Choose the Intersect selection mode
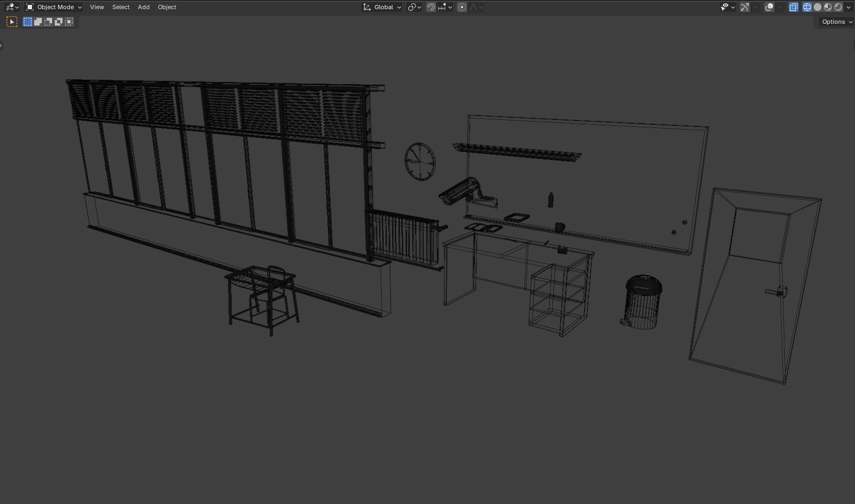Image resolution: width=855 pixels, height=504 pixels. tap(69, 22)
